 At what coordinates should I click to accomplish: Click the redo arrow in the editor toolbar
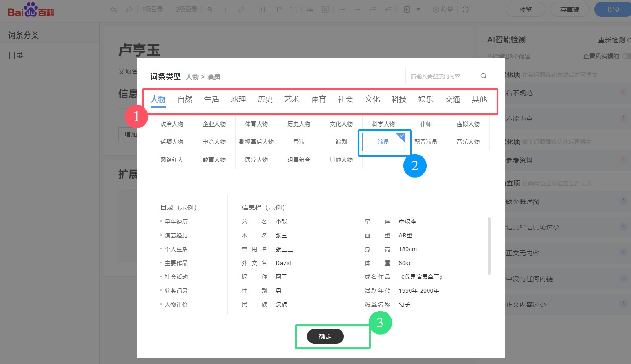[129, 10]
